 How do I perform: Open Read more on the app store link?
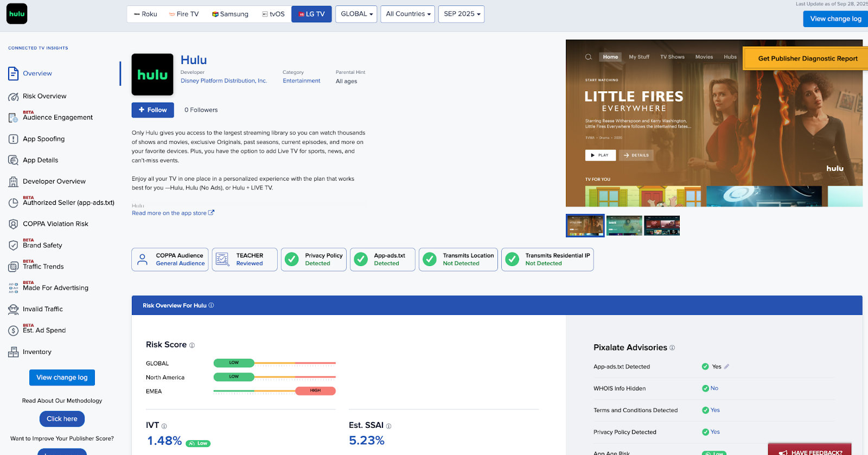tap(173, 213)
